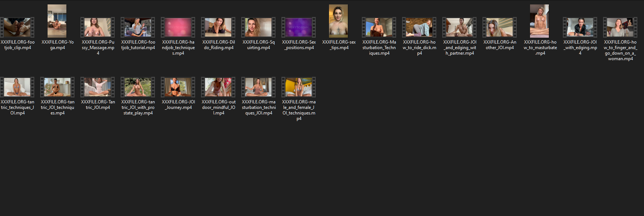Screen dimensions: 644x216
Task: Click the male_and_female_JOI_techniques.mp4 thumbnail
Action: coord(299,87)
